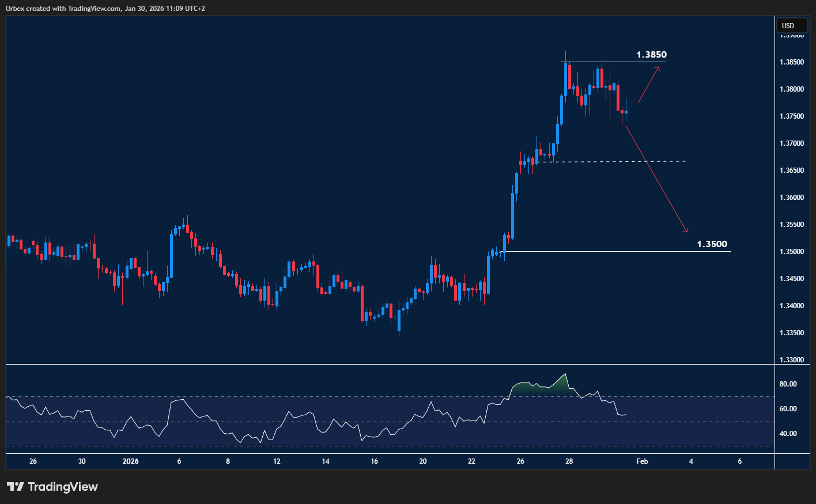This screenshot has height=504, width=816.
Task: Click the 80.00 RSI level line
Action: click(789, 384)
